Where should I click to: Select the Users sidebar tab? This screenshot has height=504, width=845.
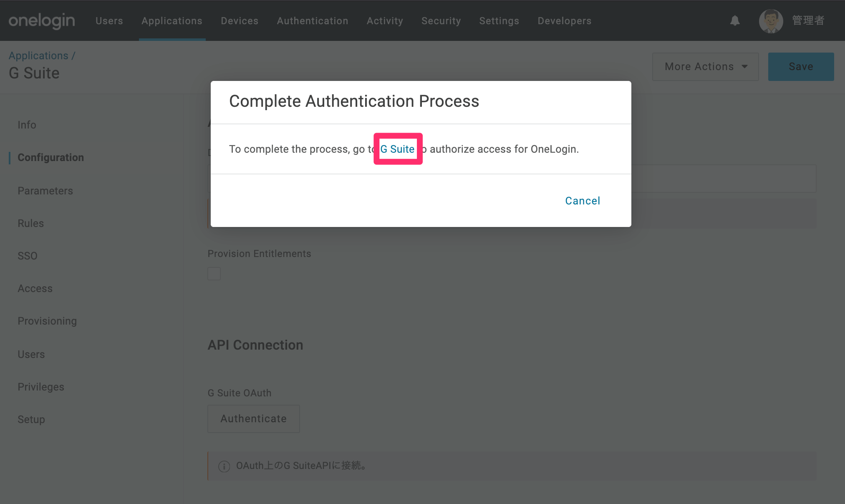pyautogui.click(x=31, y=354)
